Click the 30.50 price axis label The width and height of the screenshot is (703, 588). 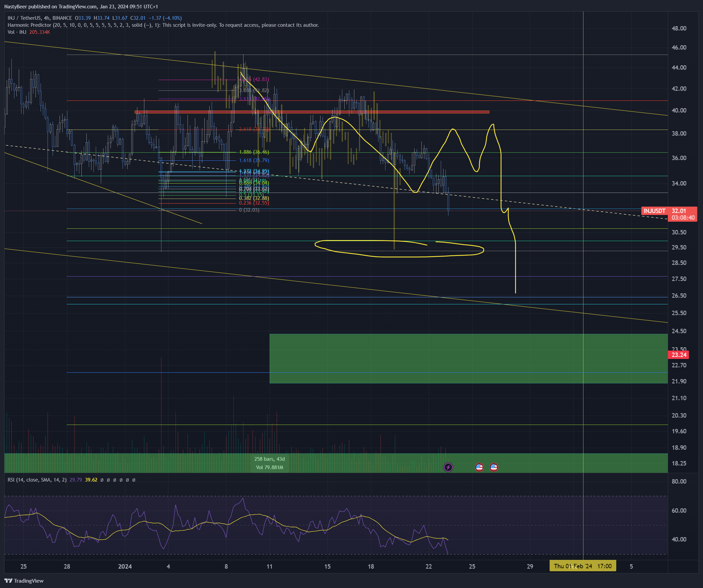[679, 232]
